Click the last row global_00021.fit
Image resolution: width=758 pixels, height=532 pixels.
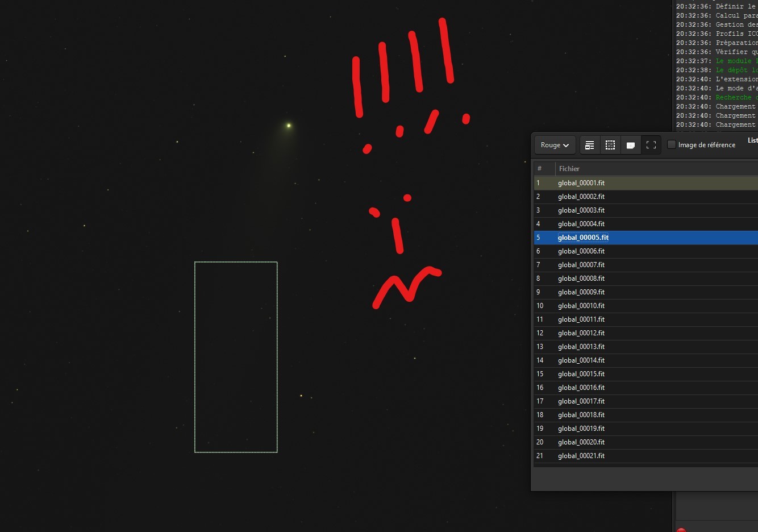581,456
